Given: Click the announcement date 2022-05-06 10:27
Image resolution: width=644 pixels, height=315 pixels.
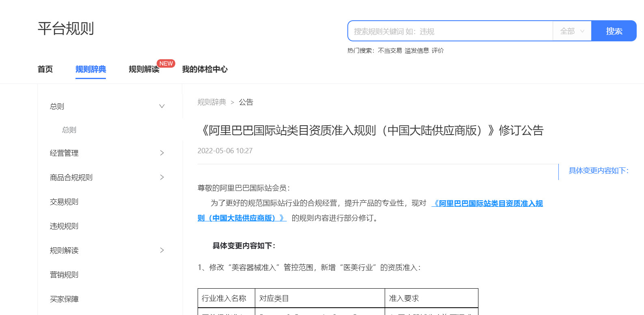Looking at the screenshot, I should tap(225, 151).
